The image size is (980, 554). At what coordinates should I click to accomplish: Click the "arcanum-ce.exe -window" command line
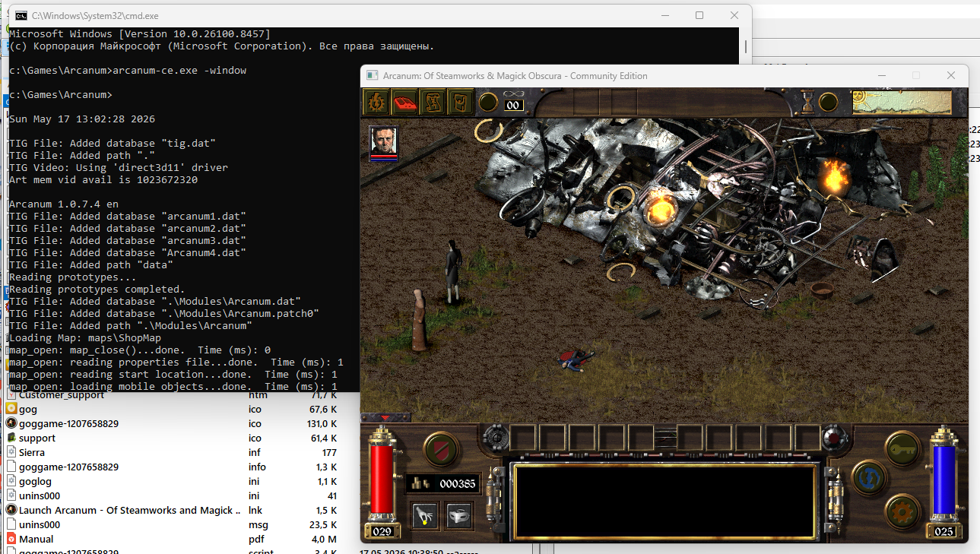[179, 71]
